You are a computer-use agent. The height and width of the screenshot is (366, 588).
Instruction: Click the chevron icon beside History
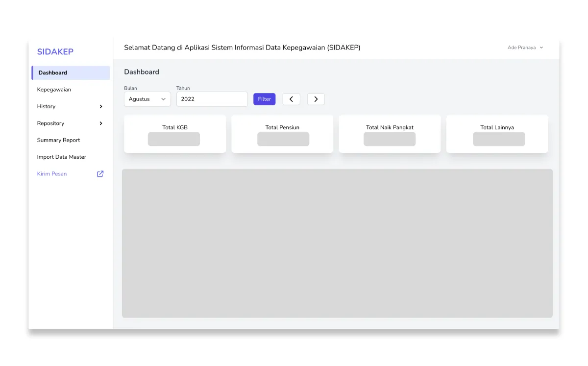coord(100,106)
